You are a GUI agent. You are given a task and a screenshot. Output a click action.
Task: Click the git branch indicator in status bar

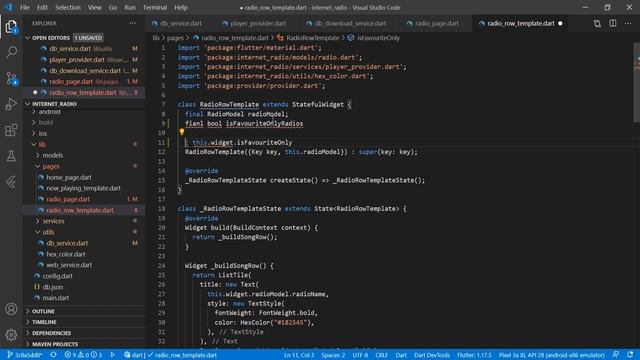tap(25, 355)
